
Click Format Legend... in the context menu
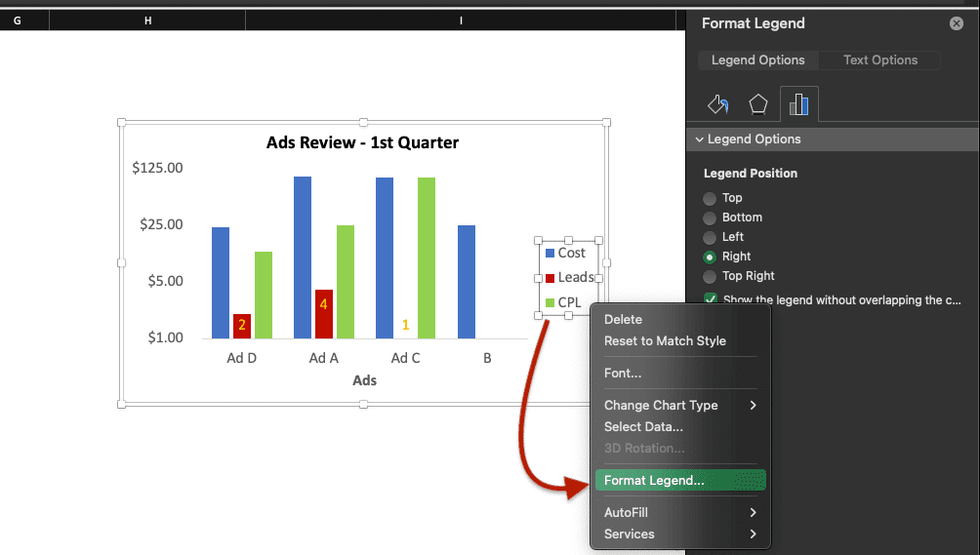coord(680,480)
